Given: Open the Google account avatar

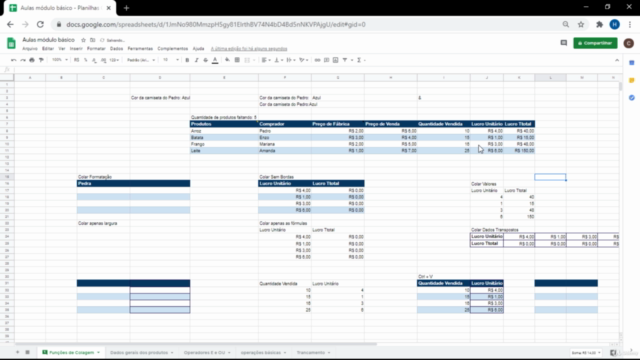Looking at the screenshot, I should [x=629, y=43].
